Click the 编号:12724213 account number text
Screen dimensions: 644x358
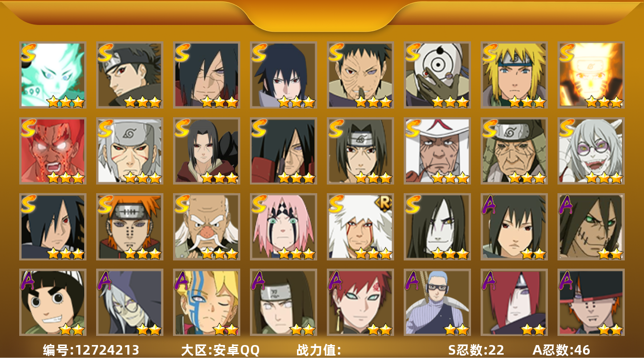pyautogui.click(x=91, y=350)
